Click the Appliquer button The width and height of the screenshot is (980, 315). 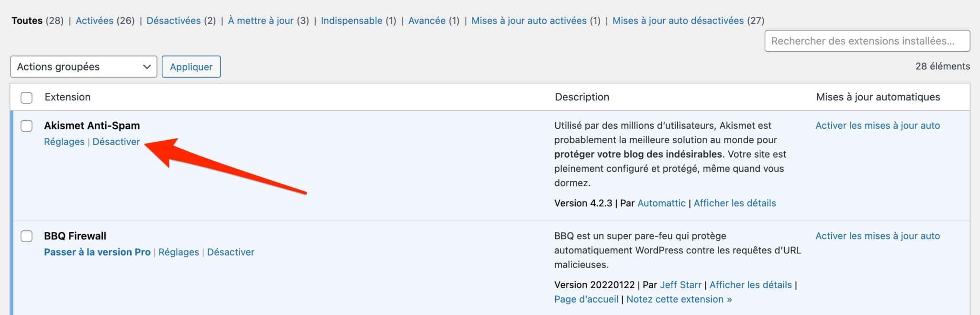tap(191, 67)
